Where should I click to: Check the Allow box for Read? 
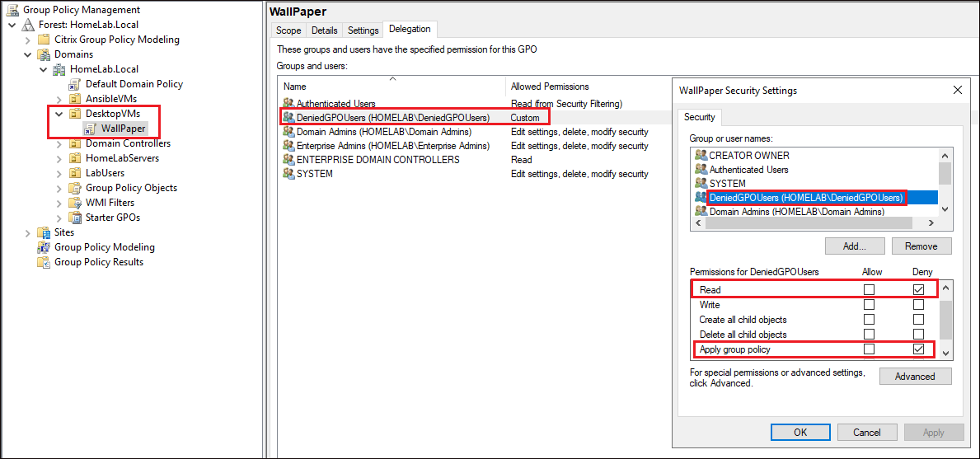pyautogui.click(x=869, y=290)
